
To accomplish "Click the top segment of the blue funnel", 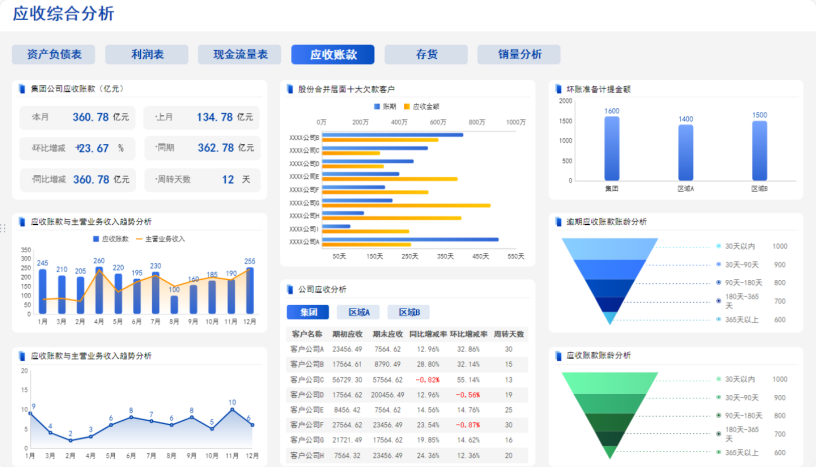I will (610, 247).
